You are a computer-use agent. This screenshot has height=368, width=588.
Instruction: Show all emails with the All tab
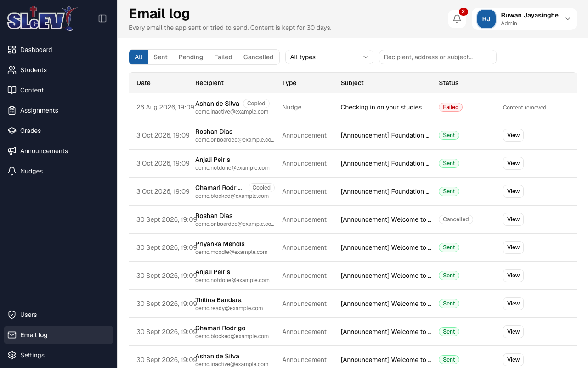click(x=138, y=57)
